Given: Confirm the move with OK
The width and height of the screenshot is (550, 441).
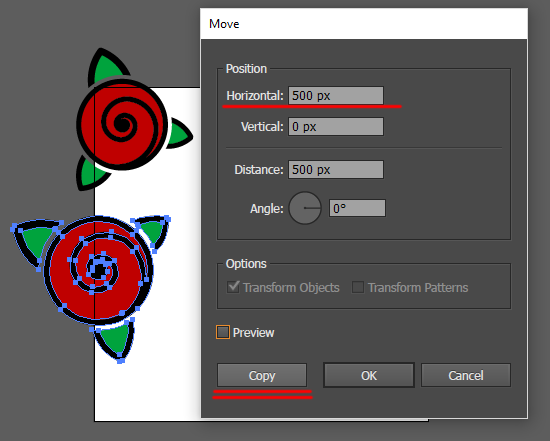Looking at the screenshot, I should (x=369, y=375).
